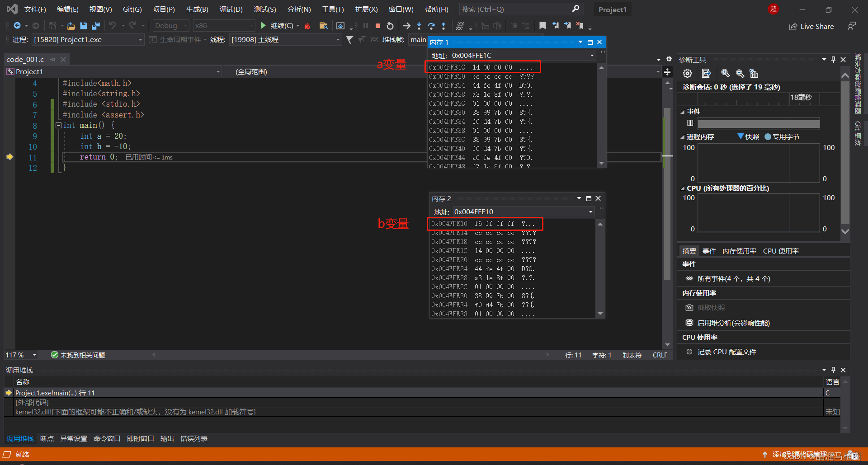Open the Git(G) menu
Image resolution: width=868 pixels, height=465 pixels.
(132, 9)
